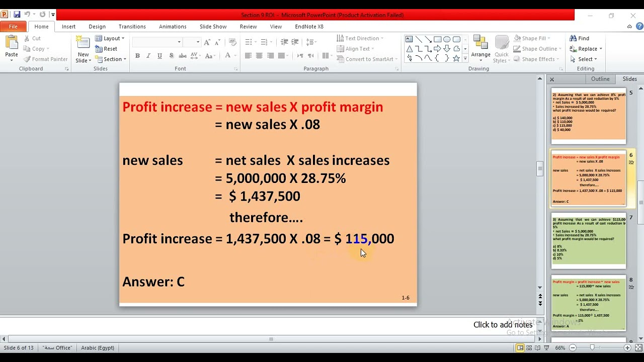644x362 pixels.
Task: Toggle Underline formatting
Action: click(159, 56)
